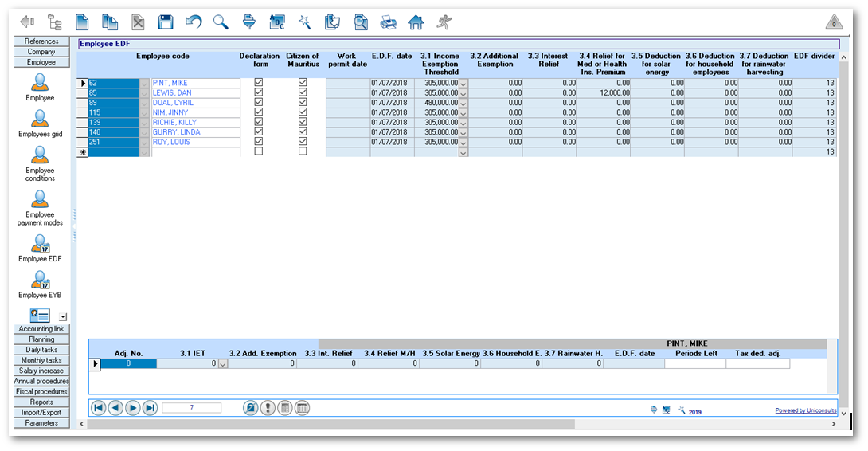Image resolution: width=868 pixels, height=451 pixels.
Task: Click the Save floppy disk icon
Action: tap(166, 22)
